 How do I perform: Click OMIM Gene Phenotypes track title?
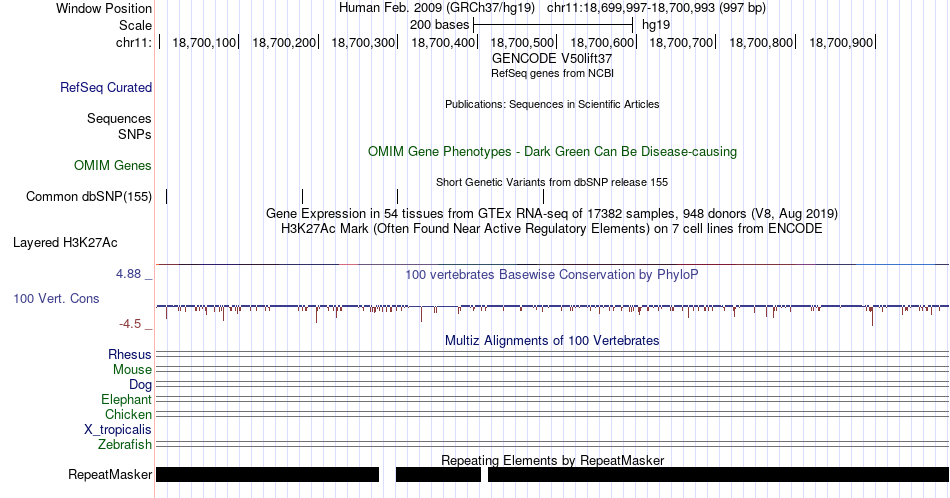[x=553, y=151]
